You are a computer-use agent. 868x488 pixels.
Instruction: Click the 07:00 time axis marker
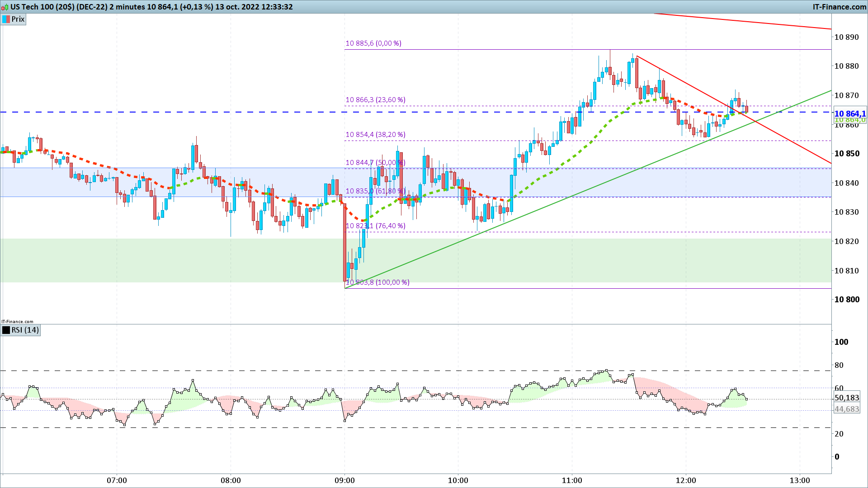pos(117,480)
